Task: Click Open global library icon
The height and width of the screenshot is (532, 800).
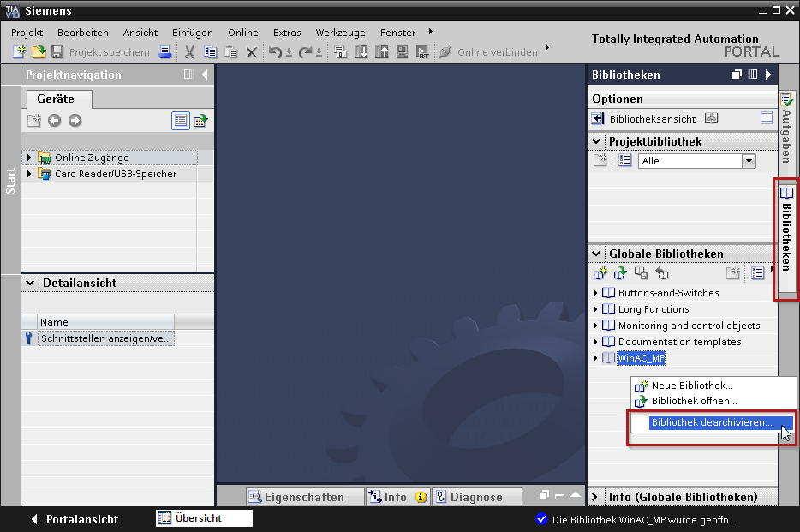Action: (x=620, y=273)
